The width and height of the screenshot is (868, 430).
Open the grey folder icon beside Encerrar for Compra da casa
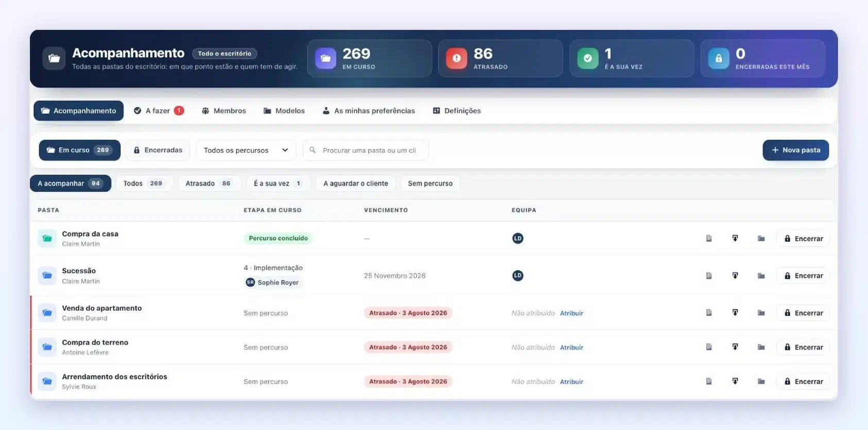pyautogui.click(x=761, y=238)
